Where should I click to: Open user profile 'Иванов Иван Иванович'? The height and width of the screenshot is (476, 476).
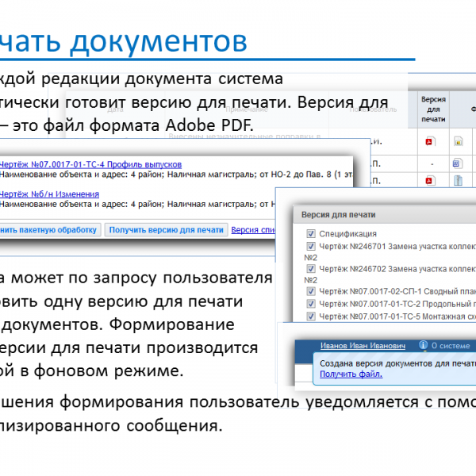coord(363,346)
